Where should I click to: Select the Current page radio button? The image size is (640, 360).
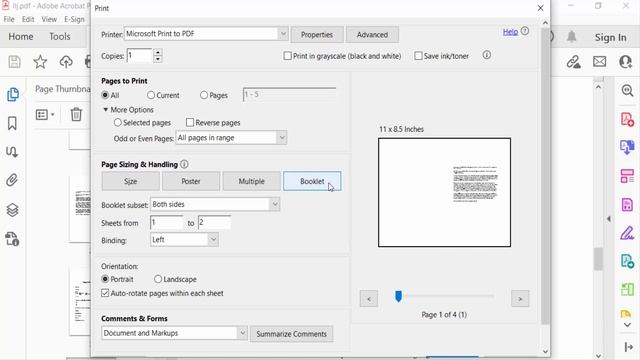151,95
